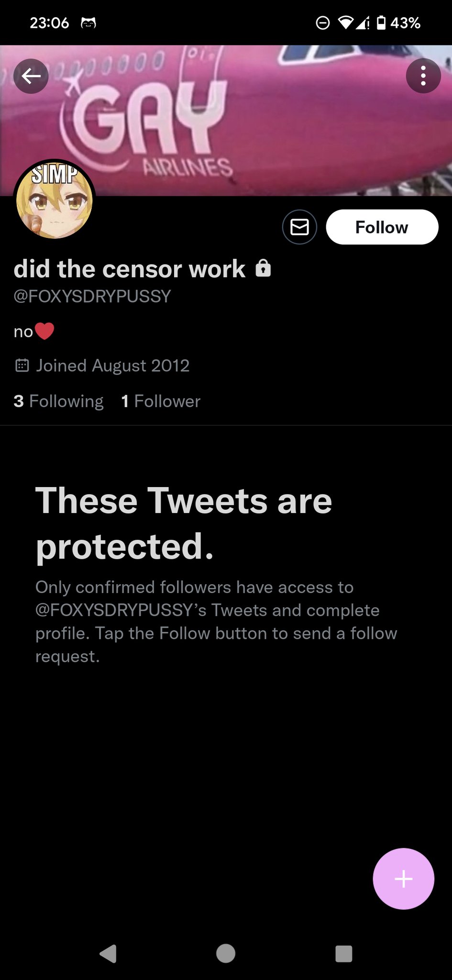The width and height of the screenshot is (452, 980).
Task: Tap the cat notification icon in status bar
Action: [88, 23]
